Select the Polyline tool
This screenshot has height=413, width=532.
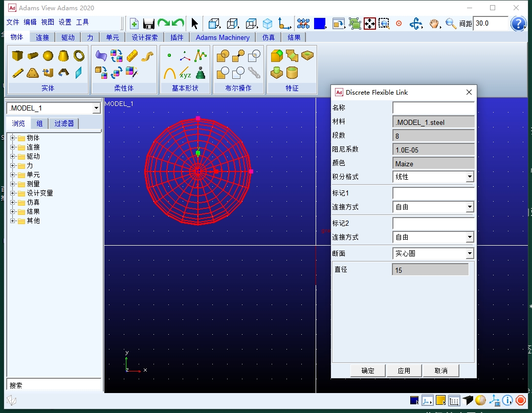[x=201, y=56]
